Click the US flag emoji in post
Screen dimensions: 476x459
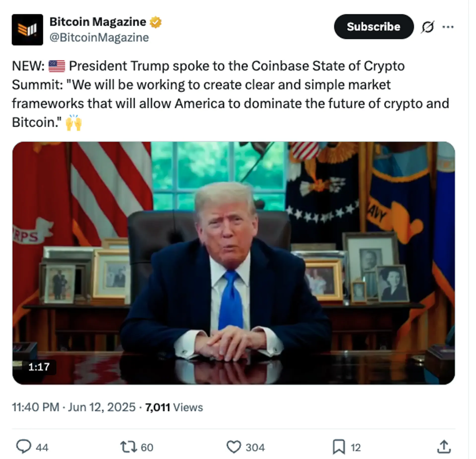tap(57, 66)
